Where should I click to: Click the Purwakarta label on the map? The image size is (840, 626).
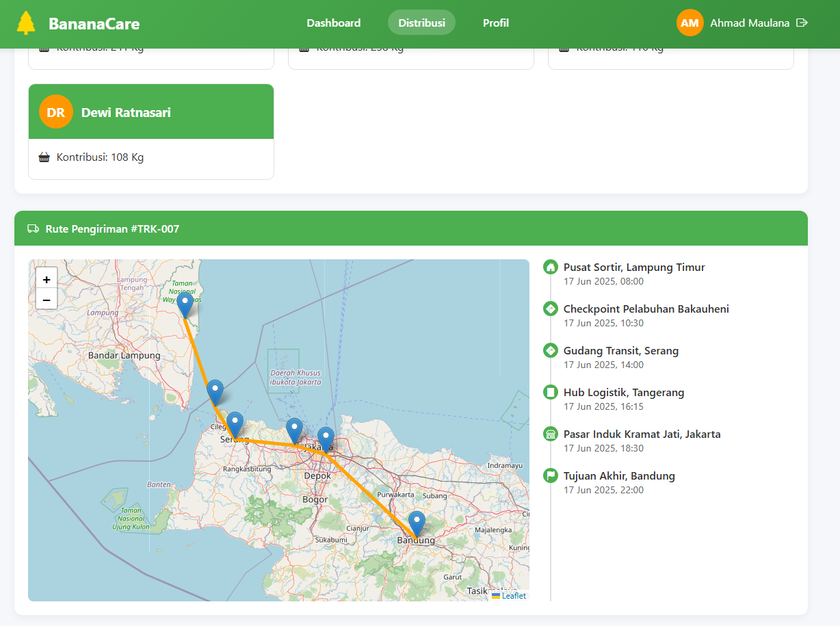396,495
